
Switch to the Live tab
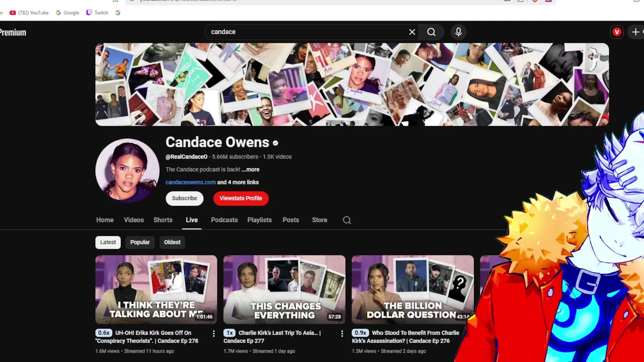192,220
